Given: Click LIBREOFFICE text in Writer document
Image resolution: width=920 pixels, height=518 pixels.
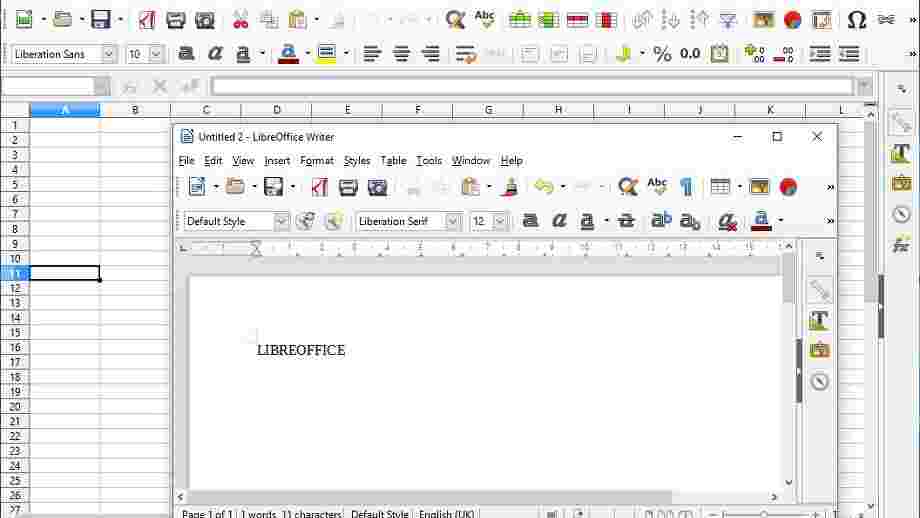Looking at the screenshot, I should click(x=301, y=350).
